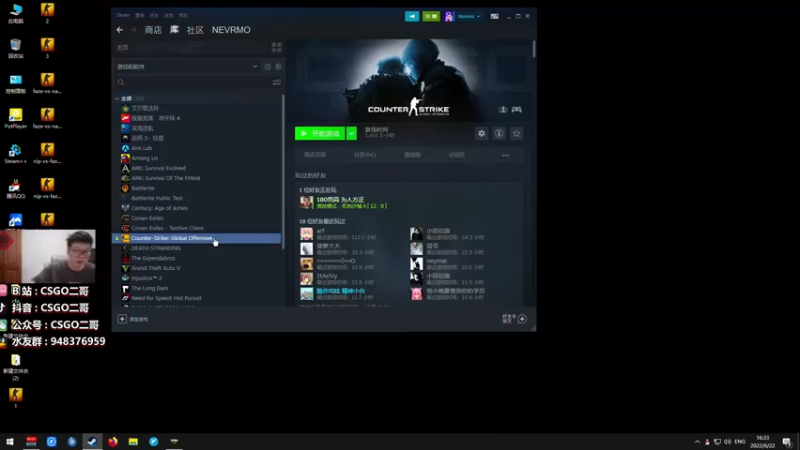Open the second item in Steam menu bar
800x450 pixels.
(x=139, y=15)
